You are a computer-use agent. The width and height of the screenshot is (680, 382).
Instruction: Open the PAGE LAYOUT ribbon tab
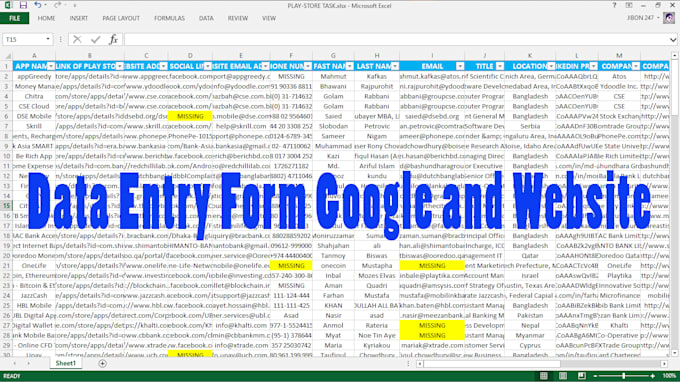click(x=121, y=18)
